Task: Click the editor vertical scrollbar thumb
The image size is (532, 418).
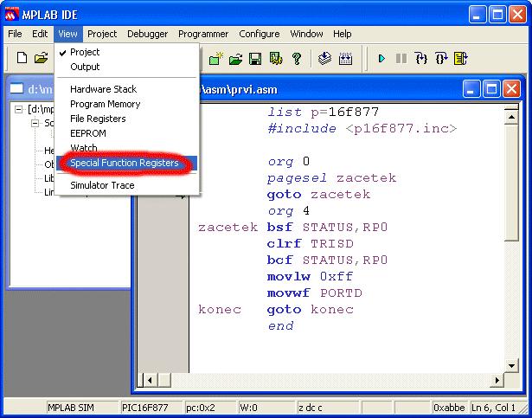Action: 511,183
